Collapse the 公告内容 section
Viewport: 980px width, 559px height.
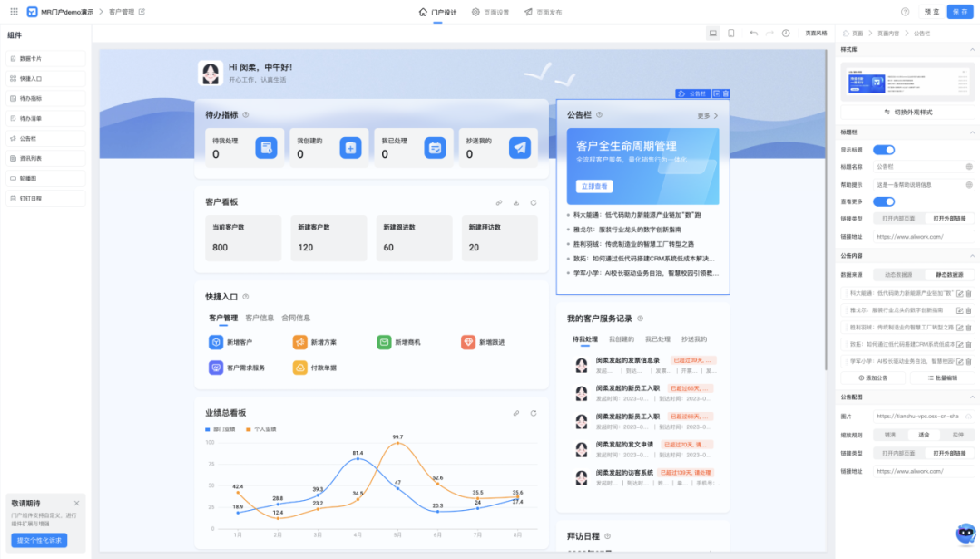(972, 256)
